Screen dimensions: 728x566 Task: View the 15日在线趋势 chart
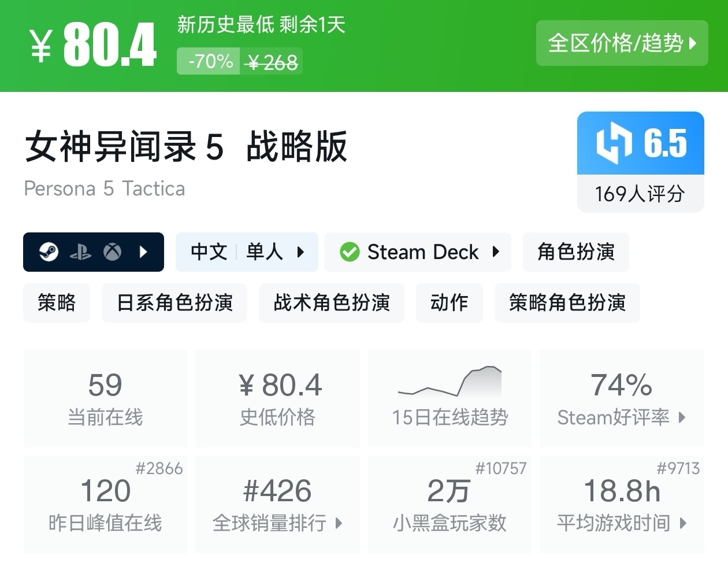tap(450, 398)
